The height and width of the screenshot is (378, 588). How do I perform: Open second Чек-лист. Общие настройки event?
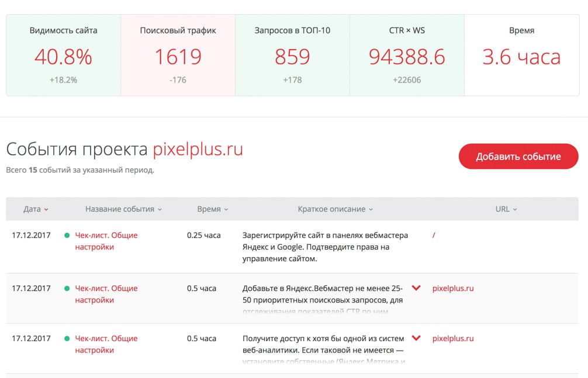(x=106, y=294)
